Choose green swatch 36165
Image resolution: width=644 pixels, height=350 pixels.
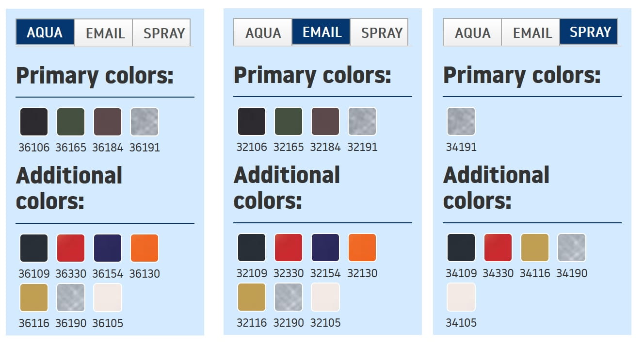(71, 122)
